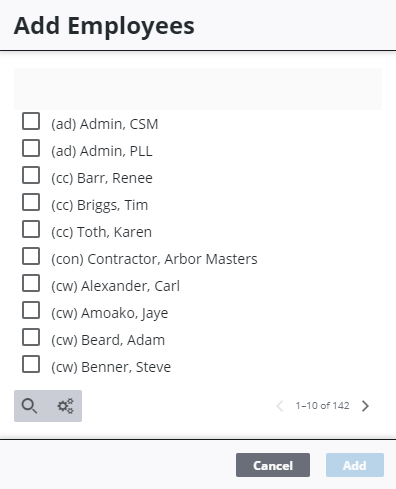Image resolution: width=396 pixels, height=489 pixels.
Task: Check the (ad) Admin, CSM checkbox
Action: click(x=31, y=121)
